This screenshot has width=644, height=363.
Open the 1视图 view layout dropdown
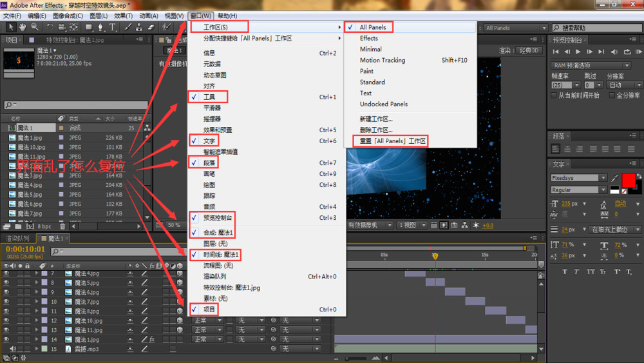(412, 225)
